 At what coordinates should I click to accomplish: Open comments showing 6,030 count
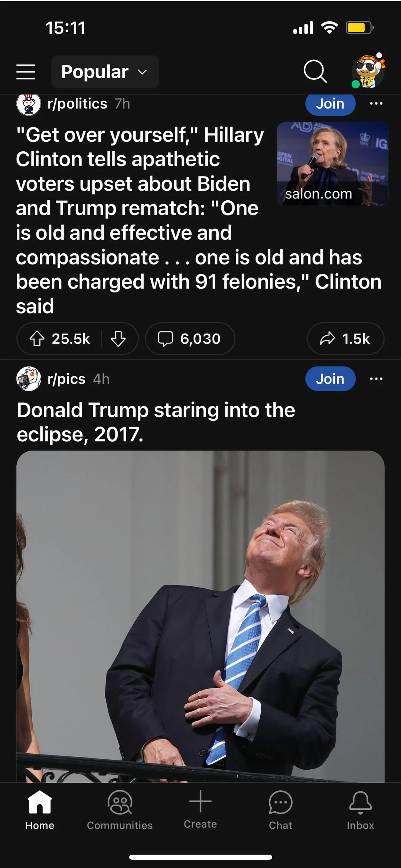pyautogui.click(x=190, y=339)
